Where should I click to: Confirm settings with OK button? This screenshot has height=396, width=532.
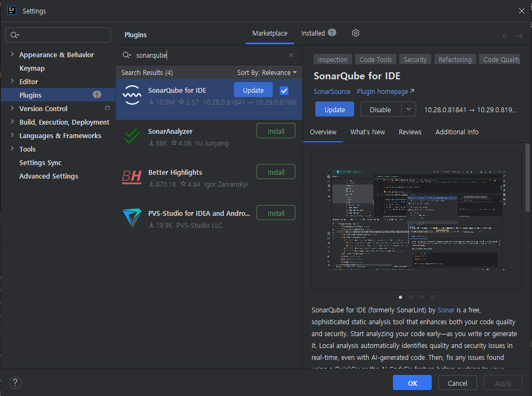click(412, 383)
